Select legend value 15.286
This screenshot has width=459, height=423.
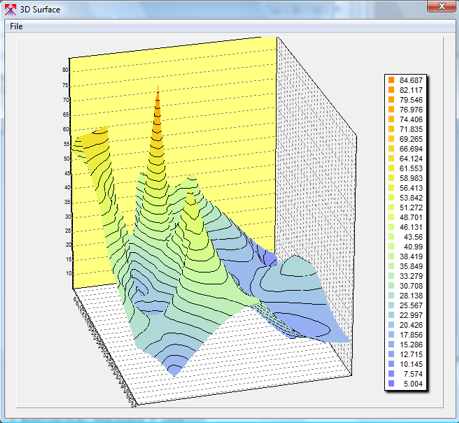(411, 345)
